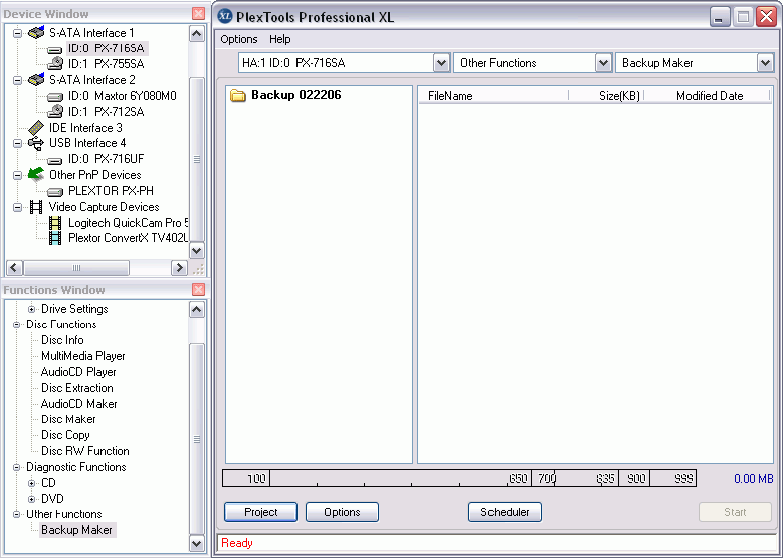Viewport: 783px width, 558px height.
Task: Collapse the USB Interface 4 node
Action: (17, 143)
